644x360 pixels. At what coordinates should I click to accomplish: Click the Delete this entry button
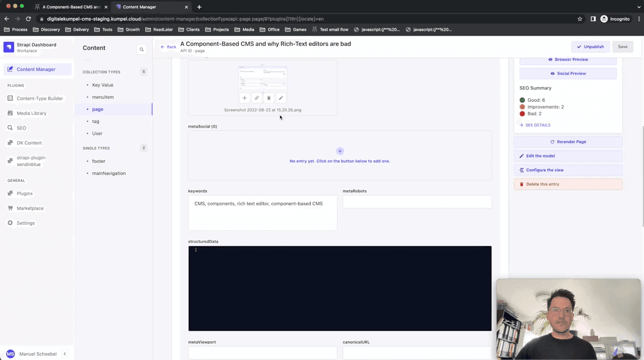(568, 185)
